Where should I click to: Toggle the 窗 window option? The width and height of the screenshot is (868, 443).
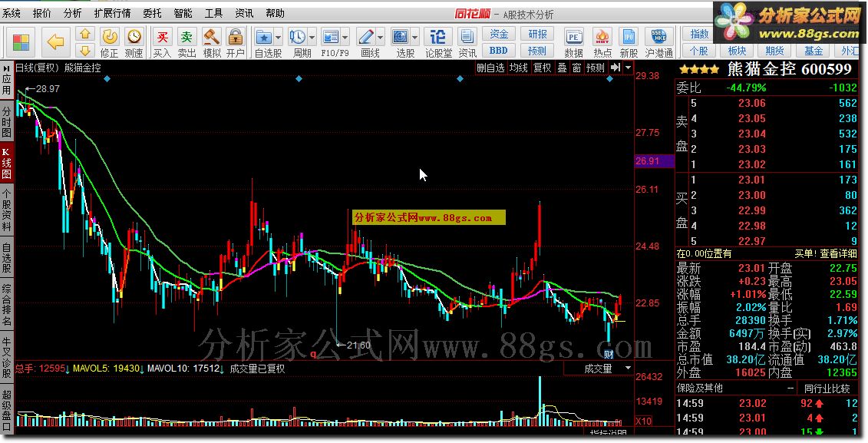(x=576, y=68)
